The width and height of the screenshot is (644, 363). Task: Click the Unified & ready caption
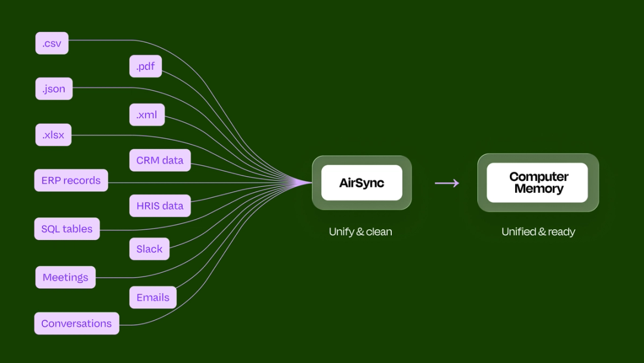click(538, 232)
